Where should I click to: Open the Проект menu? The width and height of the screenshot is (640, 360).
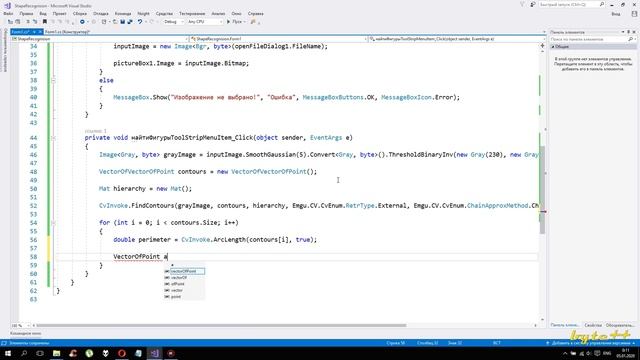coord(59,13)
